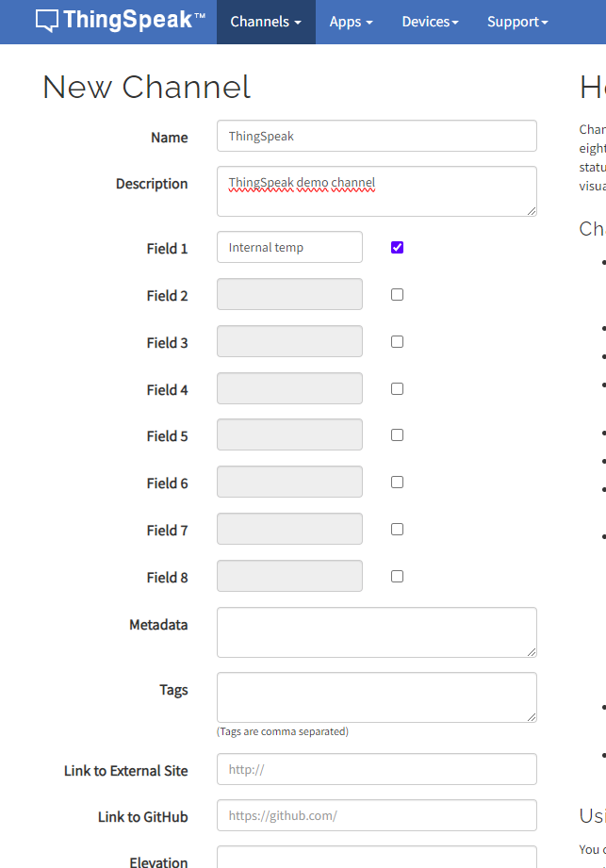Check the Field 5 checkbox

click(397, 435)
